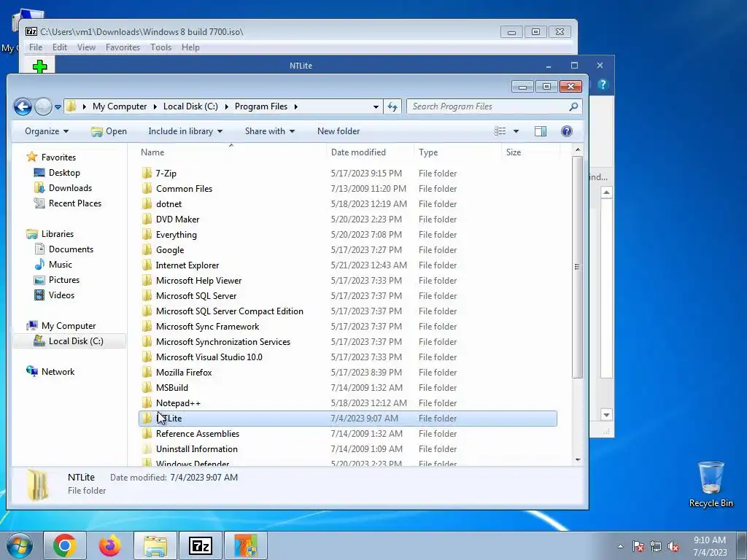Sort by the Size column header
The image size is (747, 560).
click(514, 152)
